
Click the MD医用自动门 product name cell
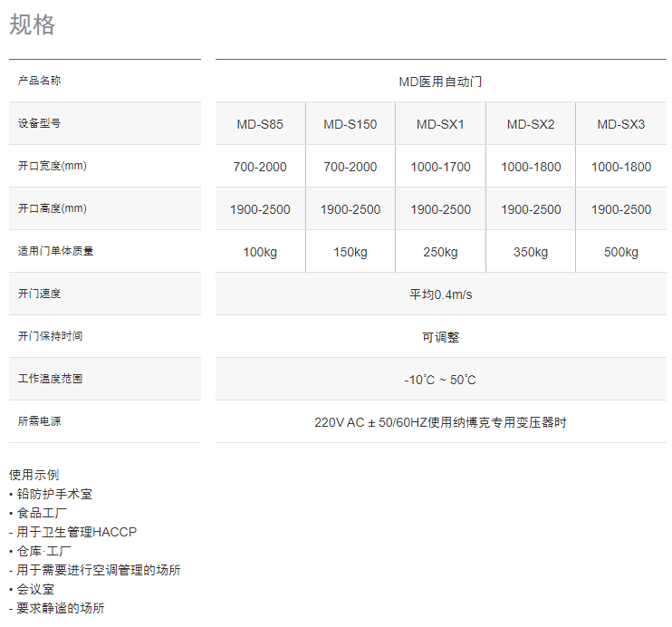(x=440, y=82)
